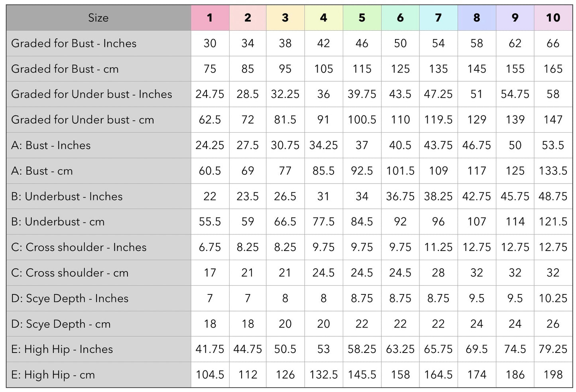Click 'C: Cross shoulder - Inches' label
The image size is (576, 392).
pyautogui.click(x=79, y=247)
